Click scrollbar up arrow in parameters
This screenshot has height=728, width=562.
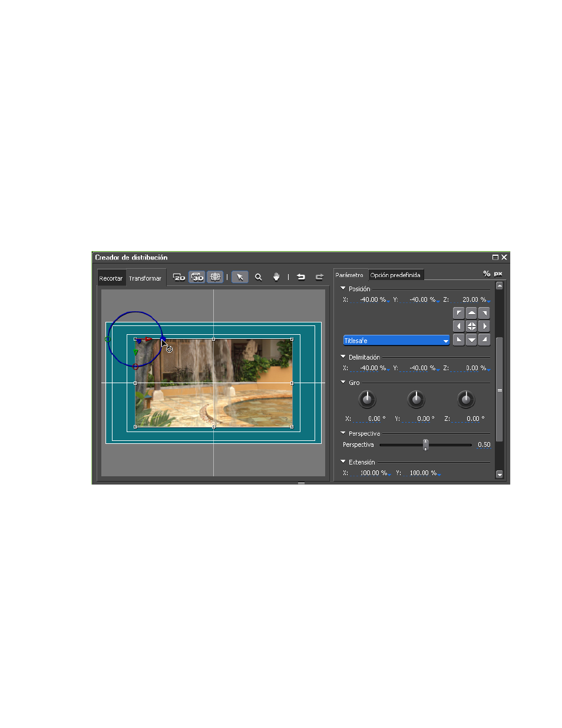(500, 286)
